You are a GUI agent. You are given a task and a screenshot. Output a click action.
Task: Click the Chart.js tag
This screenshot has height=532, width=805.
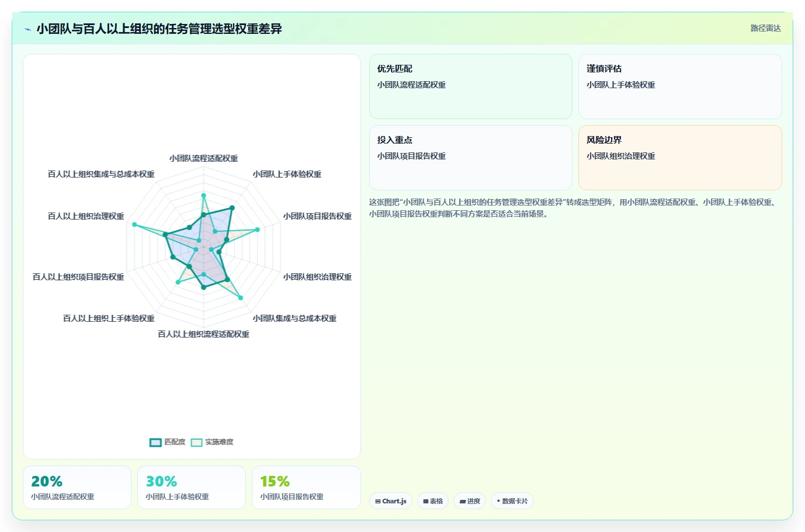(391, 501)
